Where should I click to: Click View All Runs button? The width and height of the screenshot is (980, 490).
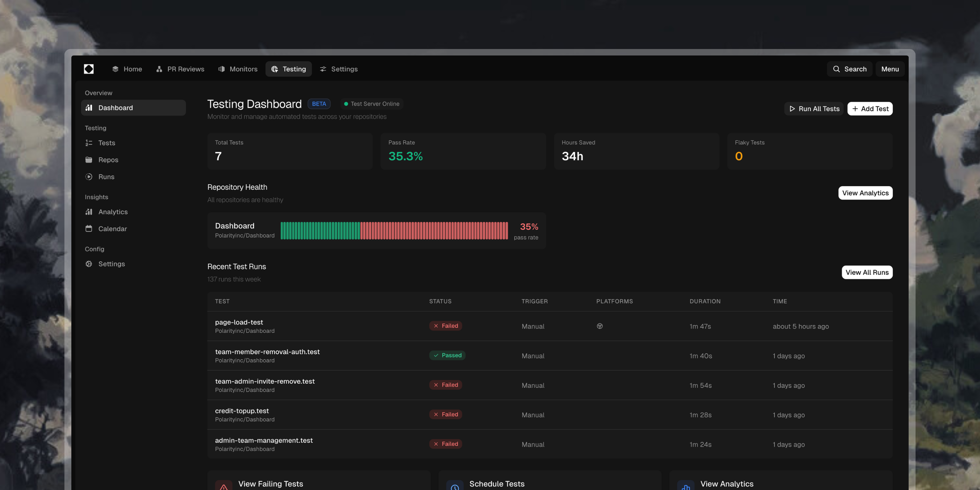point(867,272)
